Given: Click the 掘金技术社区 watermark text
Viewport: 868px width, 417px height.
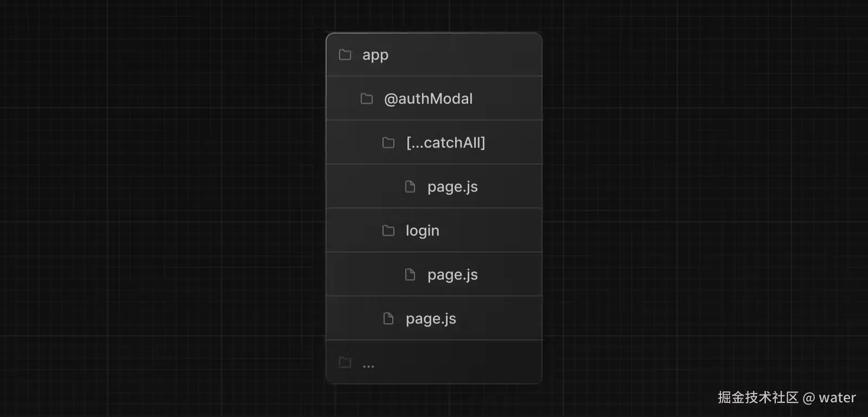Looking at the screenshot, I should pos(758,397).
